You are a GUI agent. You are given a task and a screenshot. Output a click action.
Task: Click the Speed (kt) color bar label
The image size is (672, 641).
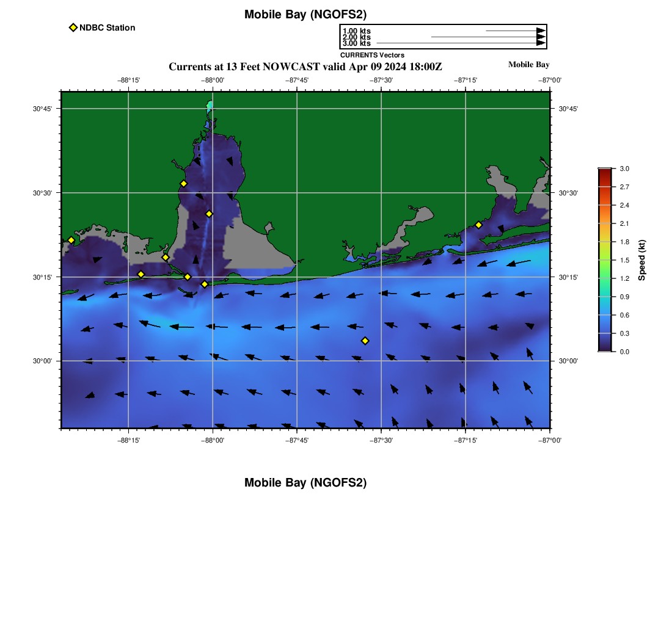642,260
